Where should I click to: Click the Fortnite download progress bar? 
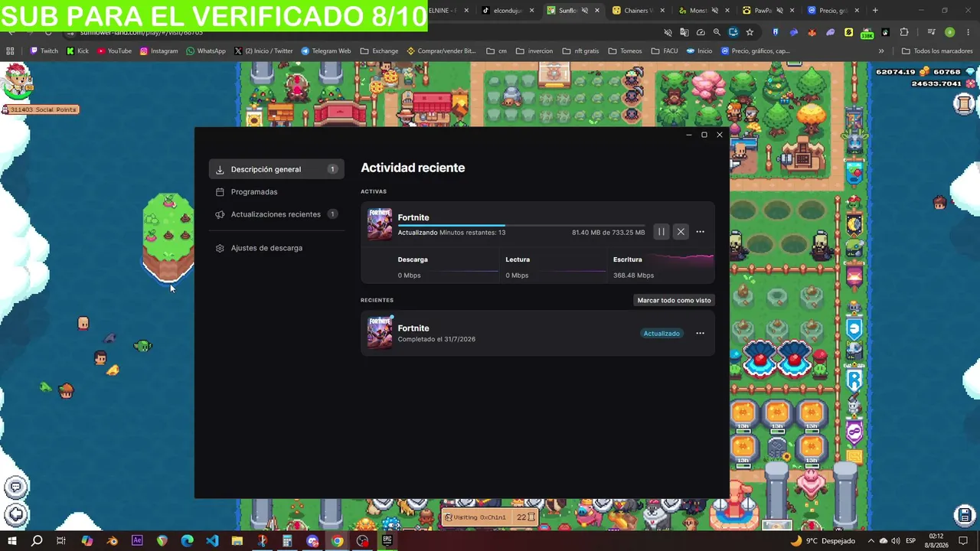tap(521, 226)
